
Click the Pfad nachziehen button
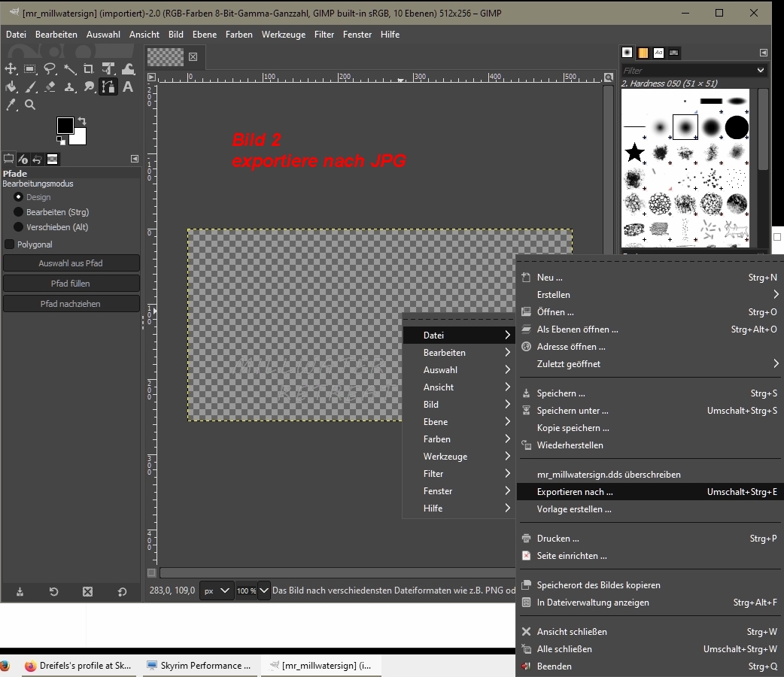point(71,304)
